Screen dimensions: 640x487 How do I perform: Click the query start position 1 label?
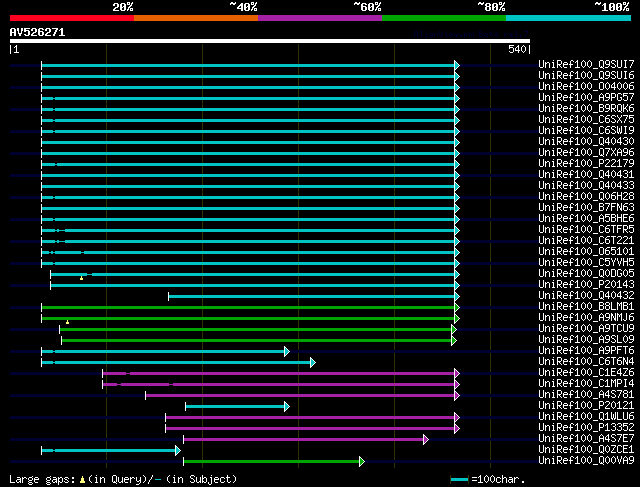pyautogui.click(x=16, y=49)
